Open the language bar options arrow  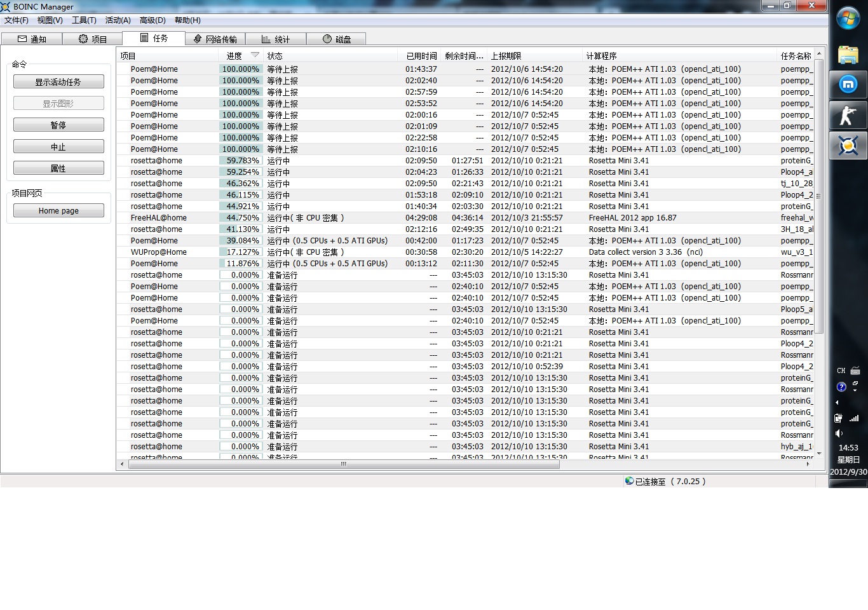(x=855, y=389)
